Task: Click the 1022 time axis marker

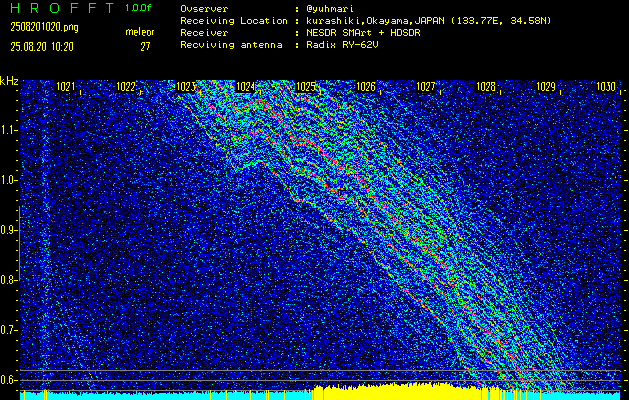Action: (x=126, y=87)
